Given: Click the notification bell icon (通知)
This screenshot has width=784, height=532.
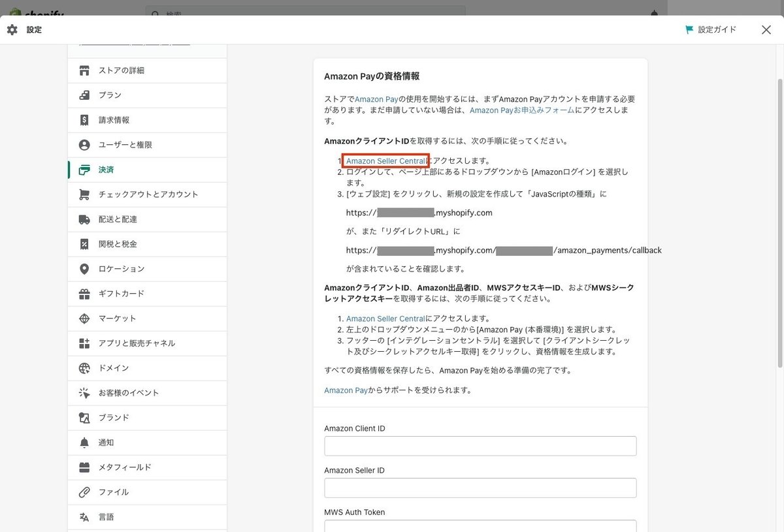Looking at the screenshot, I should [84, 443].
